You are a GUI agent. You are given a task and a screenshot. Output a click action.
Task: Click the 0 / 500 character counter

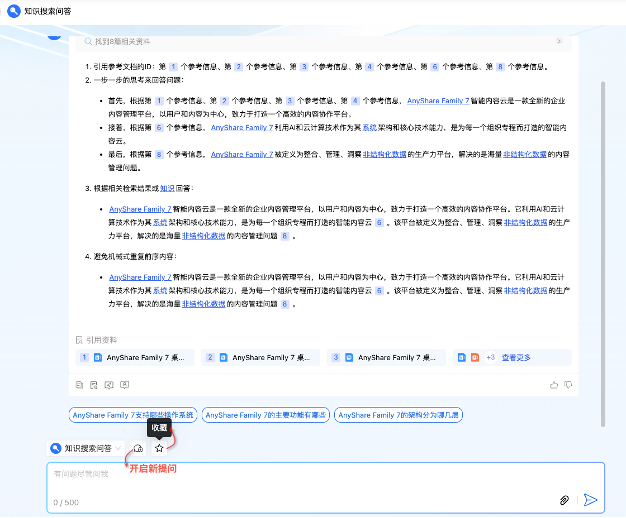(x=66, y=502)
